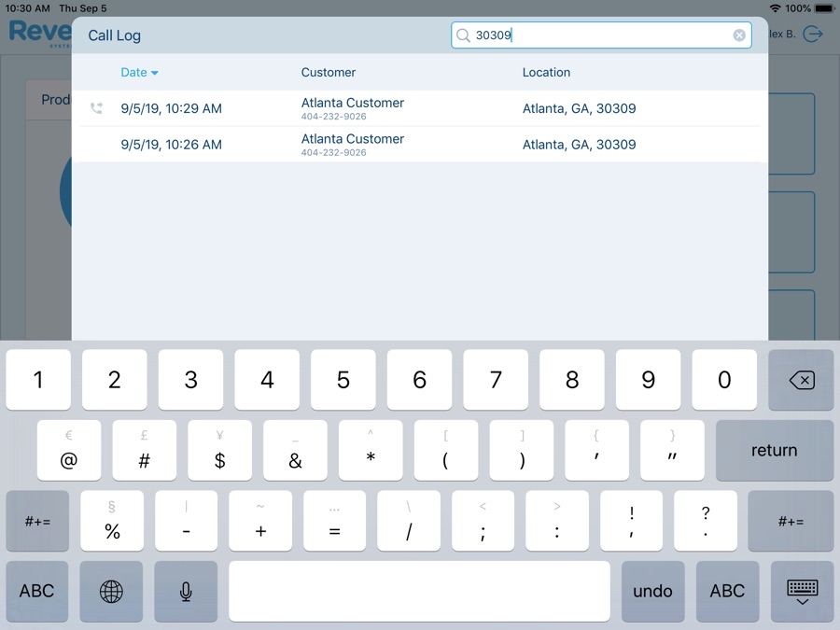Image resolution: width=840 pixels, height=630 pixels.
Task: Switch to letters with right ABC key
Action: pos(727,591)
